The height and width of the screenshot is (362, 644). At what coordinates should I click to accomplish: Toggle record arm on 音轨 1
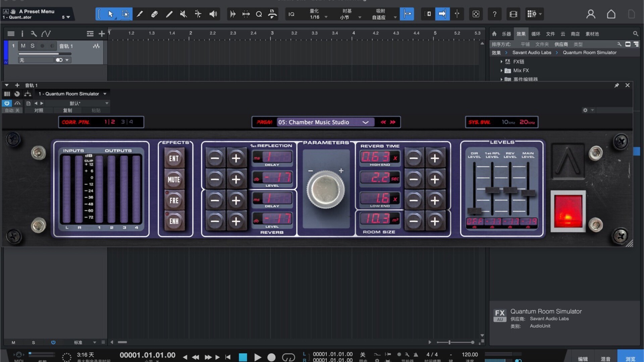click(x=42, y=46)
